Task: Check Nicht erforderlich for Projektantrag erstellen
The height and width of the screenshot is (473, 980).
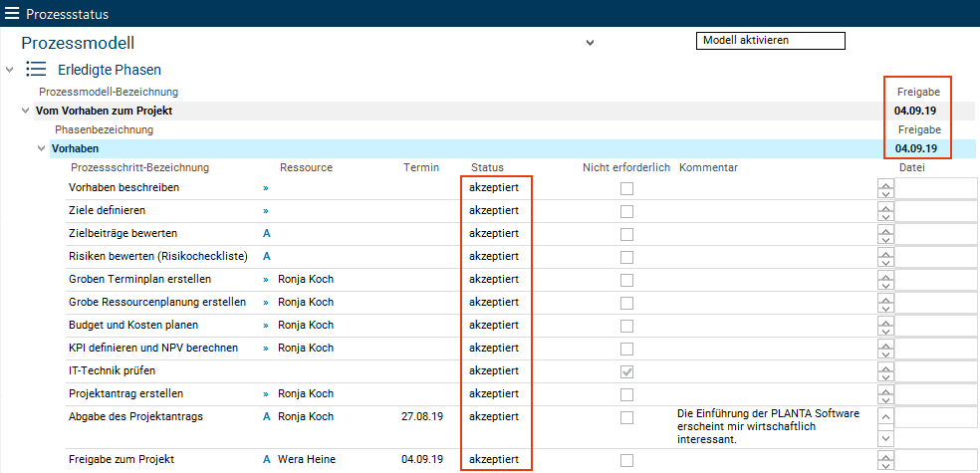Action: click(626, 394)
